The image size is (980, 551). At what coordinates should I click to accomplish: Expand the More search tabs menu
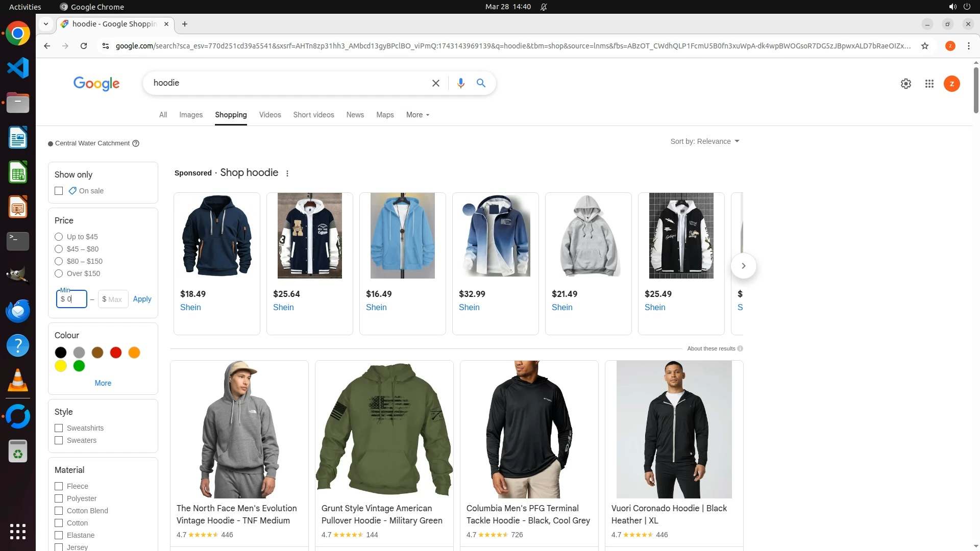click(x=418, y=115)
